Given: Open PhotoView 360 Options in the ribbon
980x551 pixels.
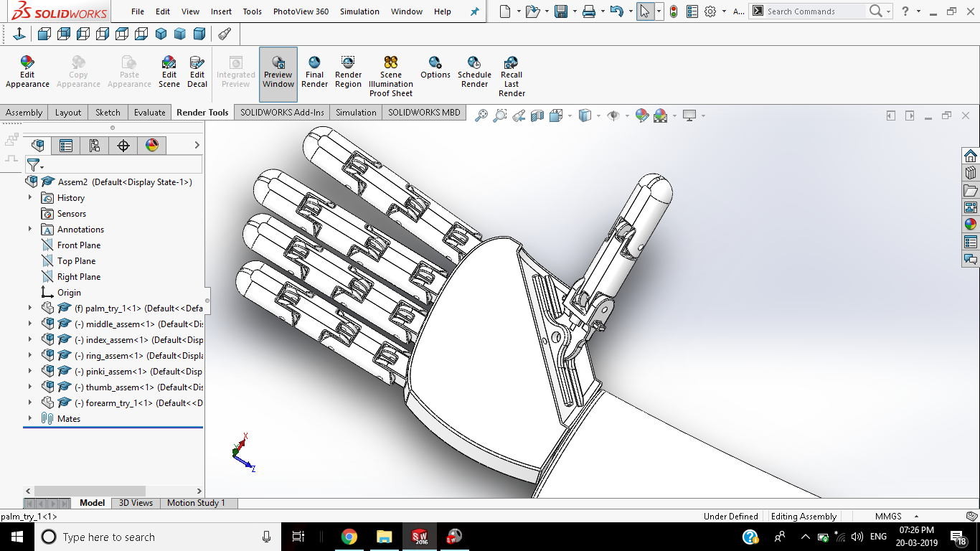Looking at the screenshot, I should point(435,68).
